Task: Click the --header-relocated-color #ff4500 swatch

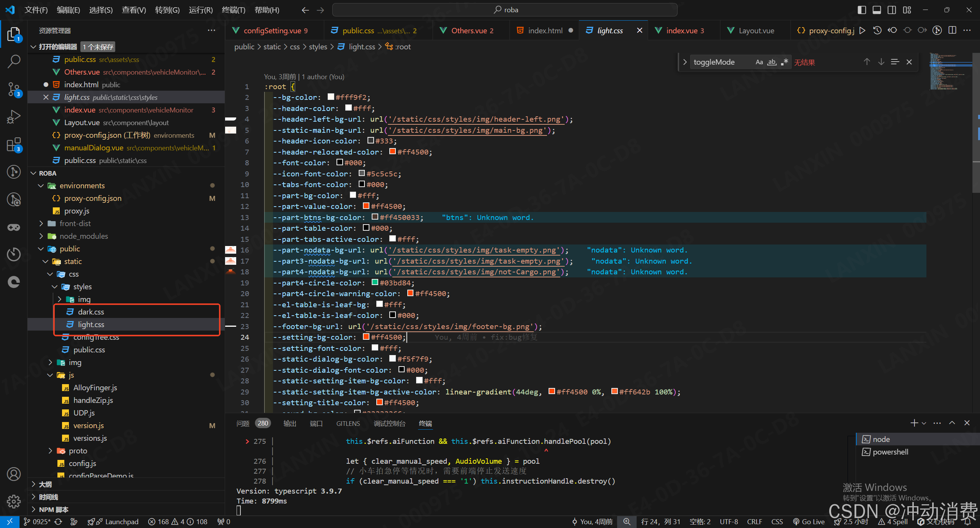Action: point(392,152)
